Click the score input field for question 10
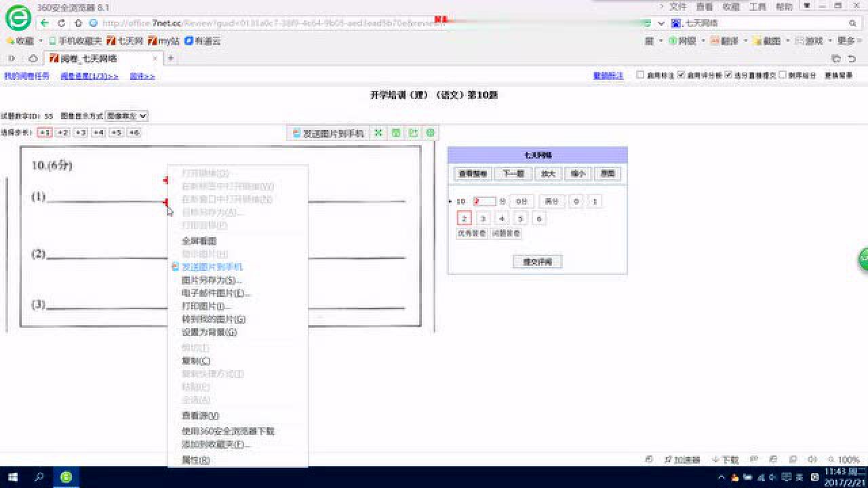868x488 pixels. click(484, 201)
